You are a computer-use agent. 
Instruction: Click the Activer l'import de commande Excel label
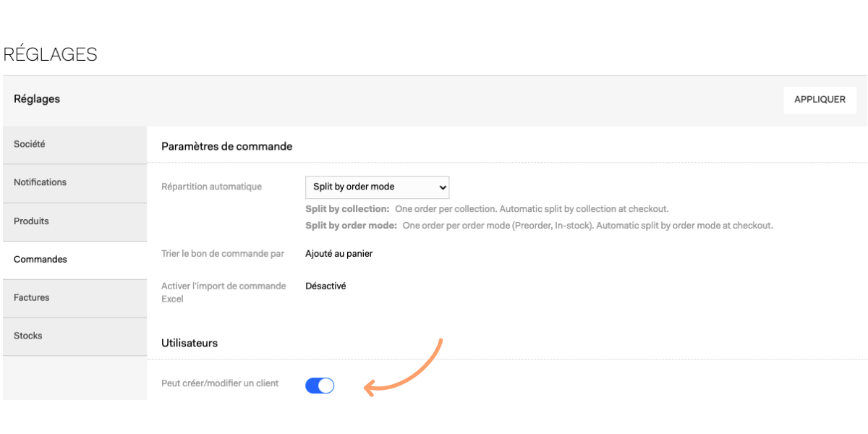224,292
